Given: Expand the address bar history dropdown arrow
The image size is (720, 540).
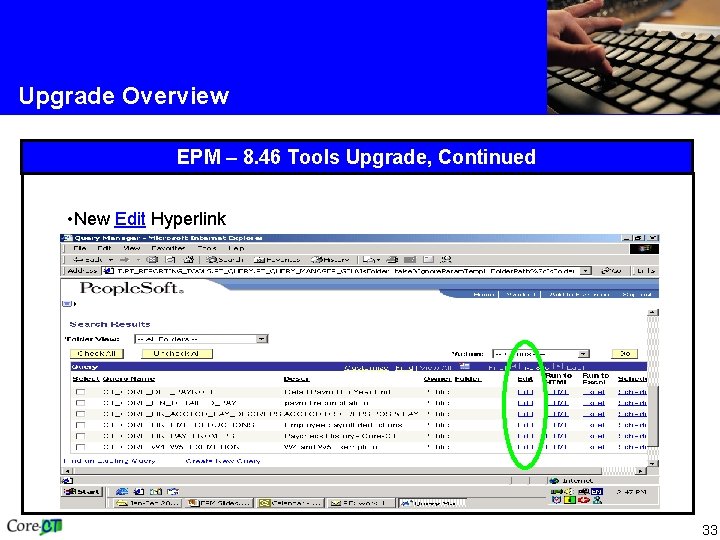Looking at the screenshot, I should (x=585, y=271).
